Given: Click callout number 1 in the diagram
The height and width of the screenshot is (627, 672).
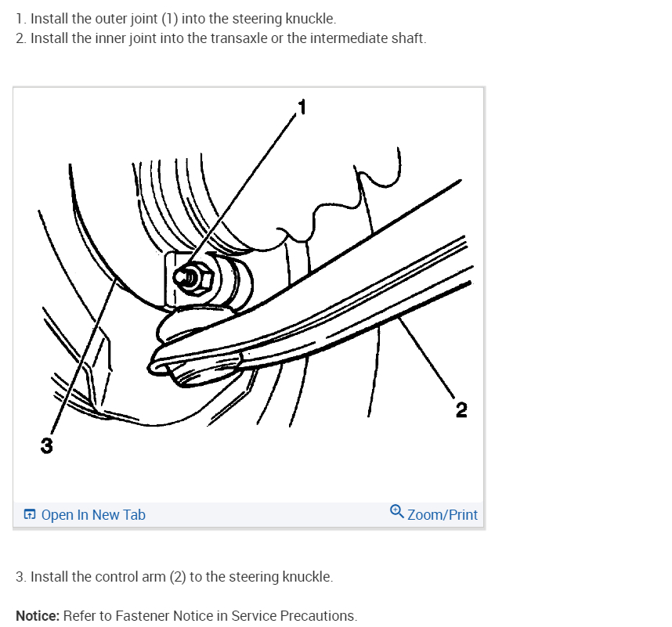Looking at the screenshot, I should pyautogui.click(x=302, y=107).
